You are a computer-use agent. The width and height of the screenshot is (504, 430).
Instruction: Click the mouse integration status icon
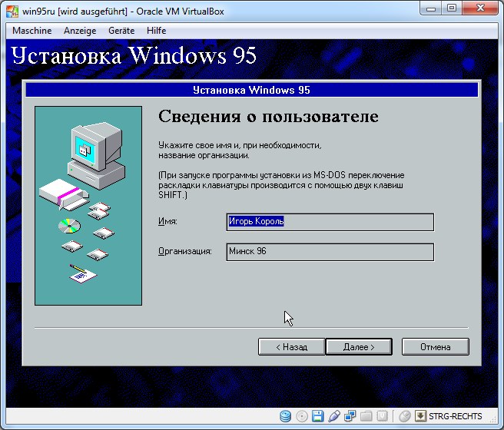coord(405,416)
